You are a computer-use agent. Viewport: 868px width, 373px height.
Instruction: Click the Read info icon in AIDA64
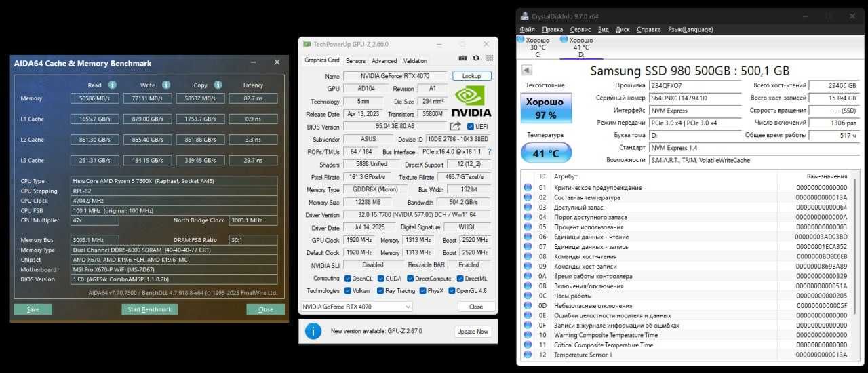113,85
